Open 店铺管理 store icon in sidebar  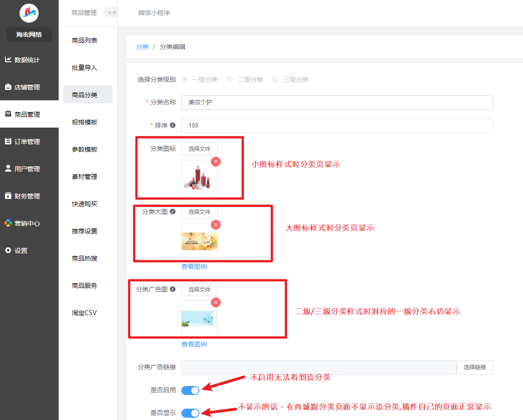[8, 87]
